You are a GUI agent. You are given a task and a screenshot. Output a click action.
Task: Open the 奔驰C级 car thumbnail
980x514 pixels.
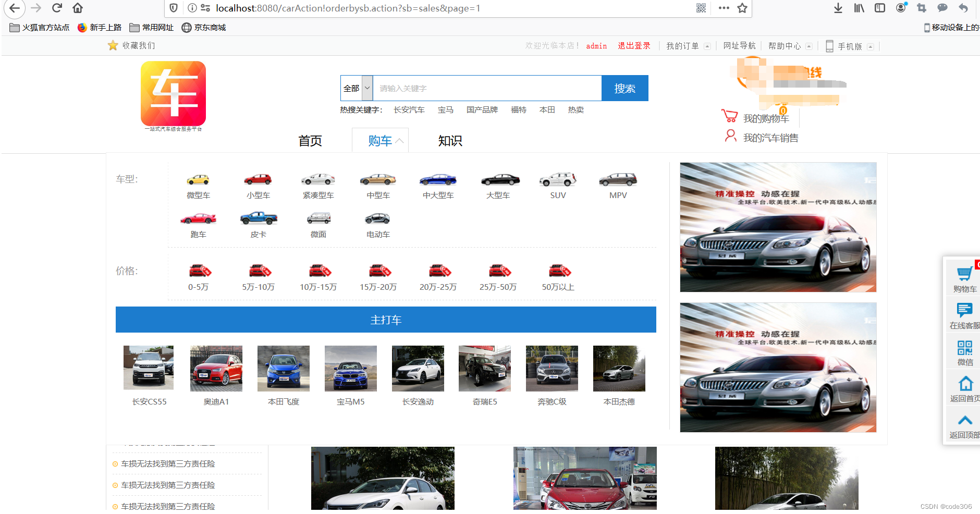(552, 368)
